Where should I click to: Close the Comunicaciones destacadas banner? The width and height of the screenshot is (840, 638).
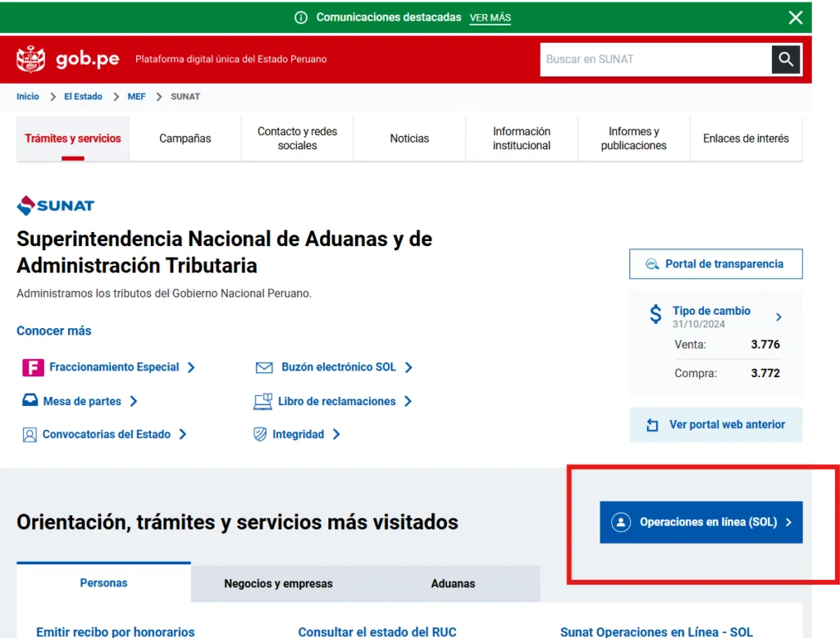pyautogui.click(x=795, y=17)
